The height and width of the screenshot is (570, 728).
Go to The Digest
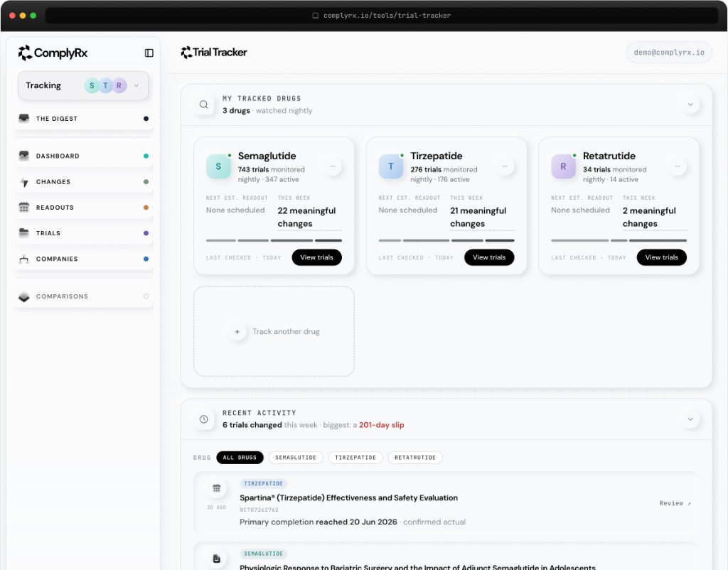click(x=84, y=119)
